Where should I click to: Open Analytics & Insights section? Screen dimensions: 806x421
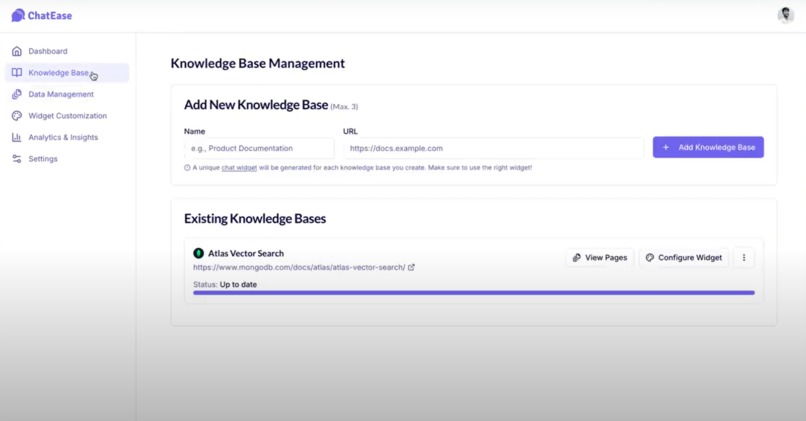point(67,137)
